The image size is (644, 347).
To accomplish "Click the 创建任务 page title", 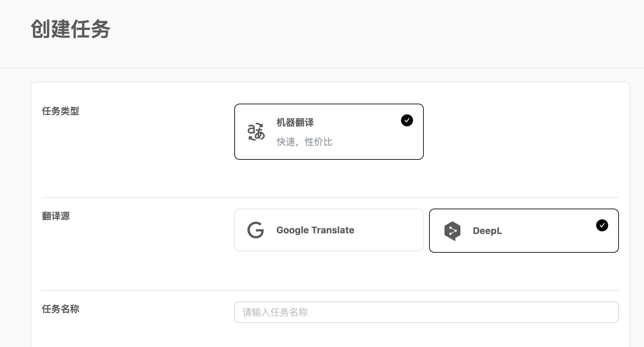I will coord(70,30).
